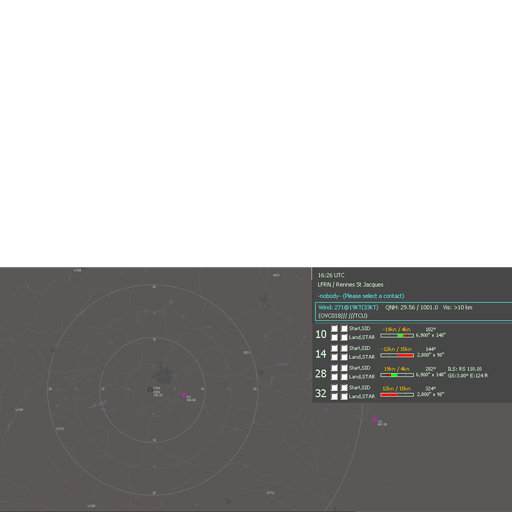512x512 pixels.
Task: Click the runway 10 number label
Action: pos(321,334)
